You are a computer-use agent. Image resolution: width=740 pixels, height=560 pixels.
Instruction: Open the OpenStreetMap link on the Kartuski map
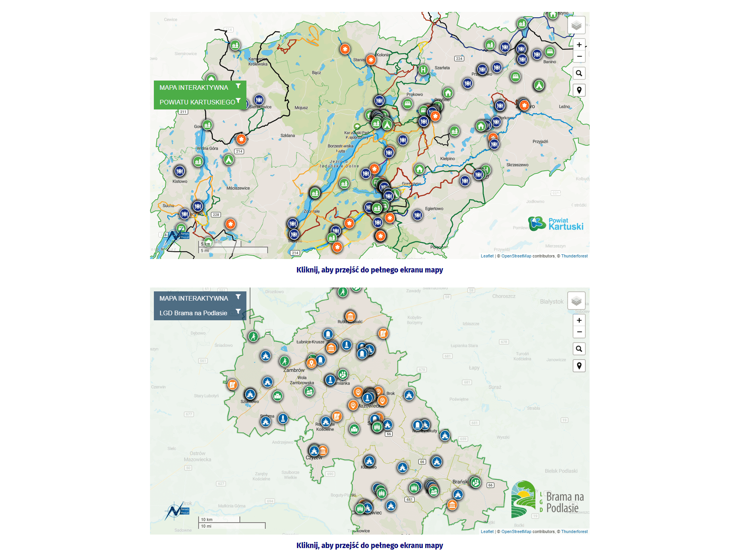(516, 256)
